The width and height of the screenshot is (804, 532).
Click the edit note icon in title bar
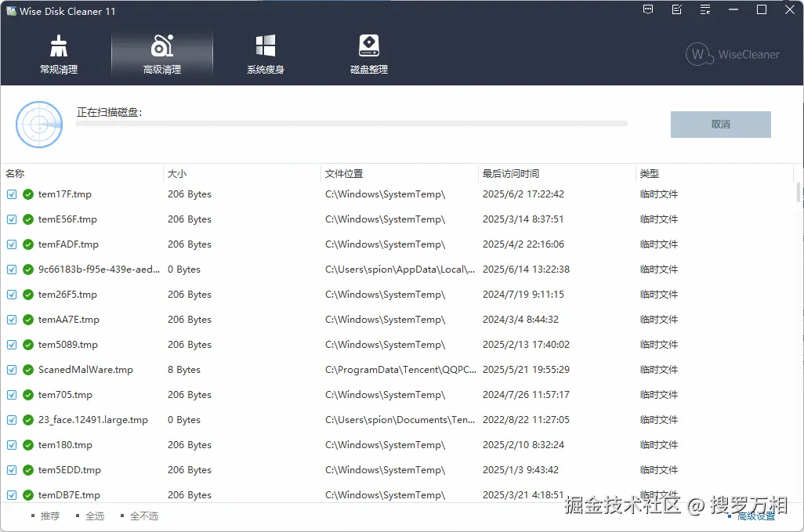[677, 9]
